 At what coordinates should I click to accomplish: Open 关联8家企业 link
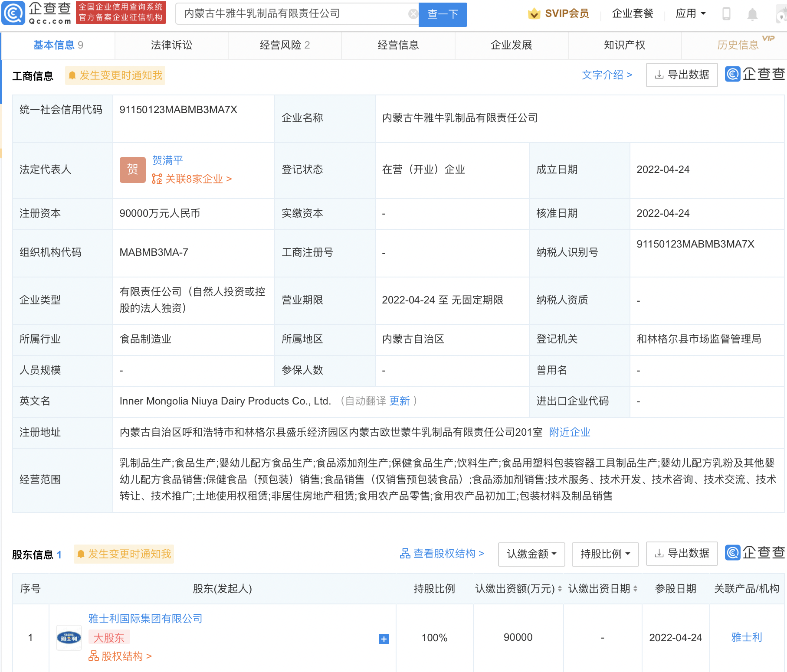[198, 179]
